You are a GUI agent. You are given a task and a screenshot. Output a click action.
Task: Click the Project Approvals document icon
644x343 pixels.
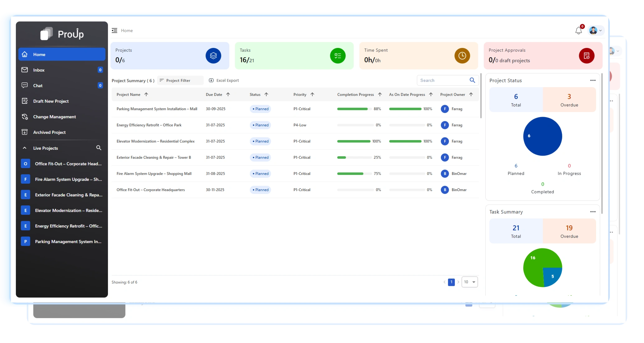pyautogui.click(x=586, y=55)
